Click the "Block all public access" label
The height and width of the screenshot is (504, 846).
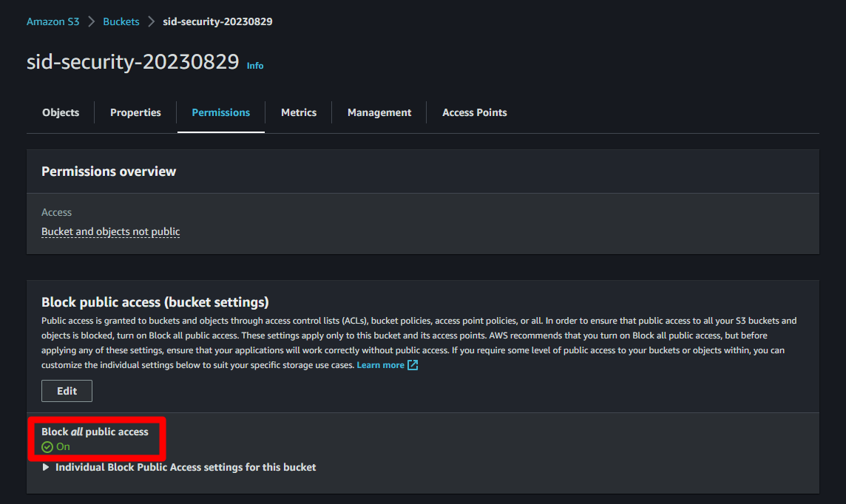[x=95, y=432]
